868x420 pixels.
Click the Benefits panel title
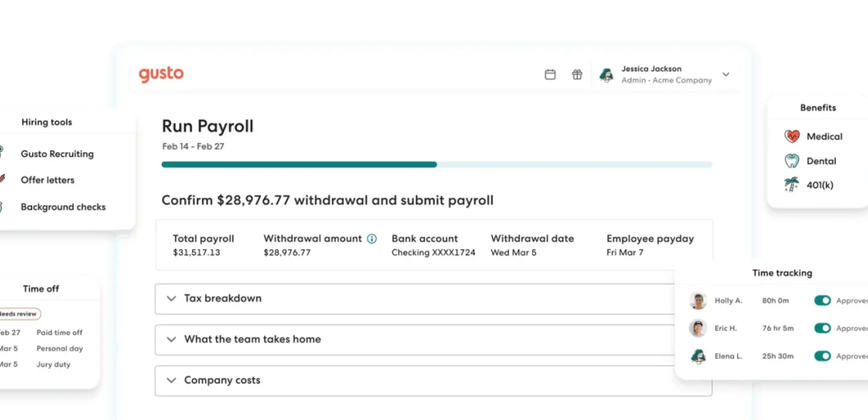click(817, 108)
